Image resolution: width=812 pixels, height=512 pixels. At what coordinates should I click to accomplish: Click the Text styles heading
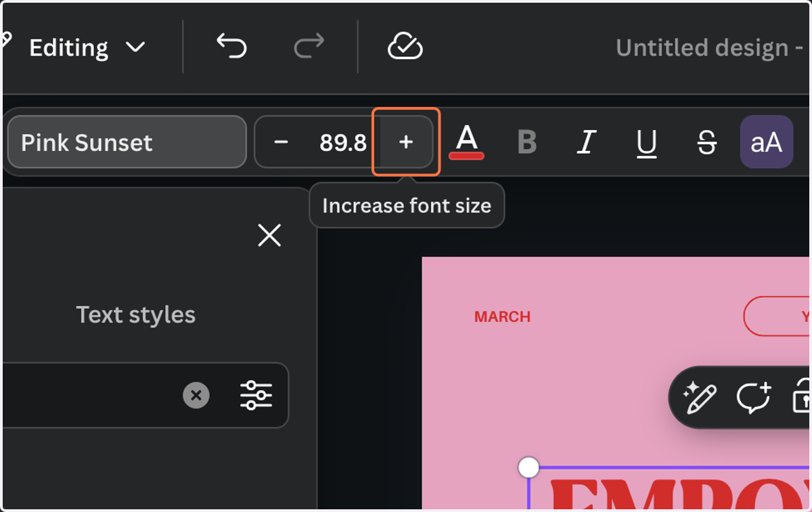coord(136,315)
